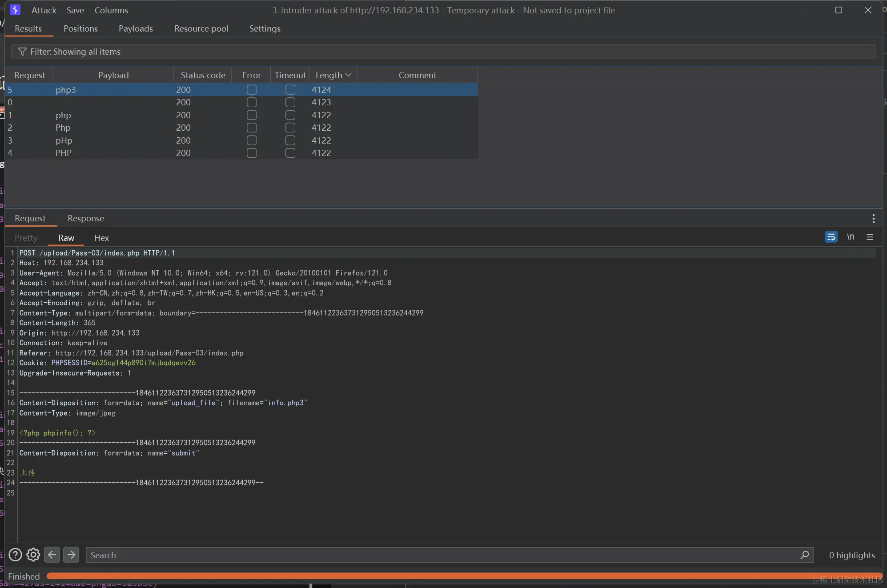Sort by the Request column header
Viewport: 887px width, 588px height.
tap(29, 75)
